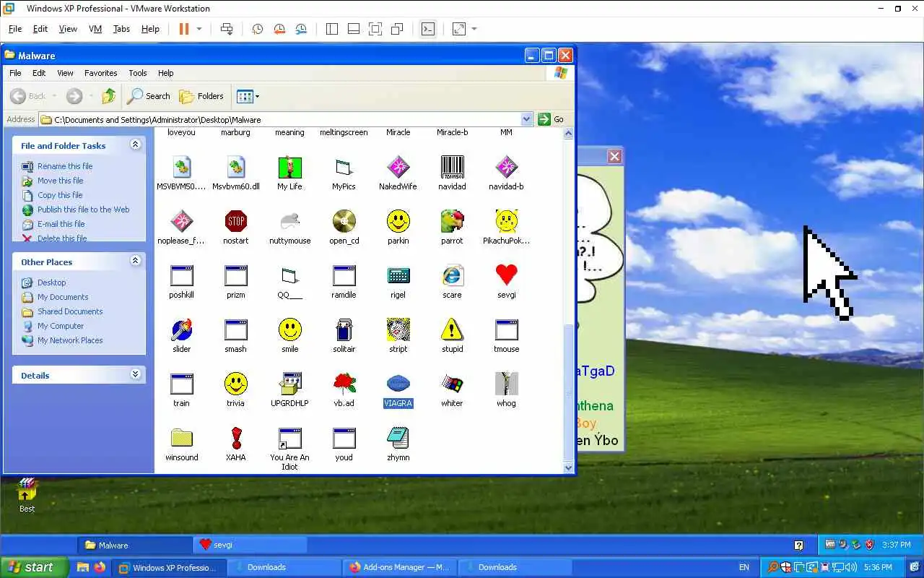Expand the Details panel

tap(135, 374)
